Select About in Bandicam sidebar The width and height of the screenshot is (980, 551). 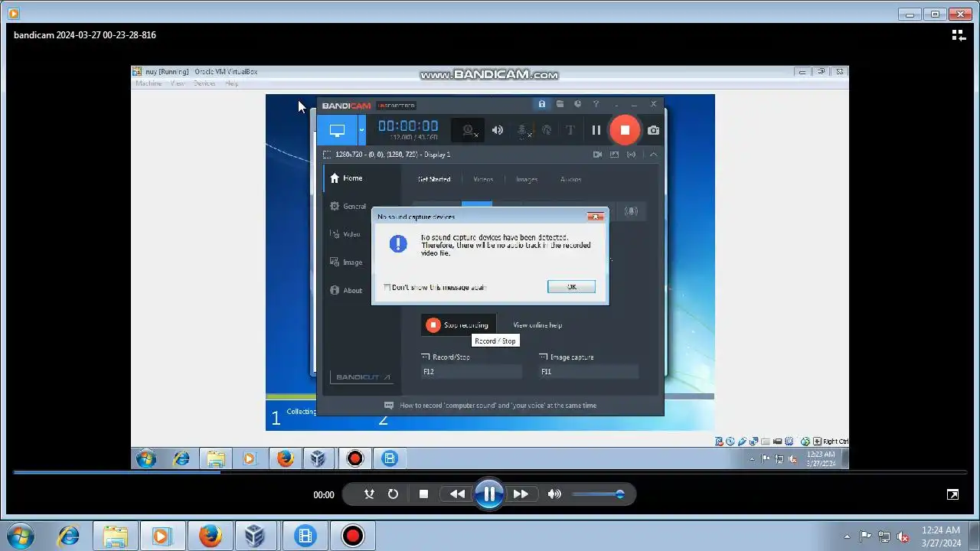[346, 291]
